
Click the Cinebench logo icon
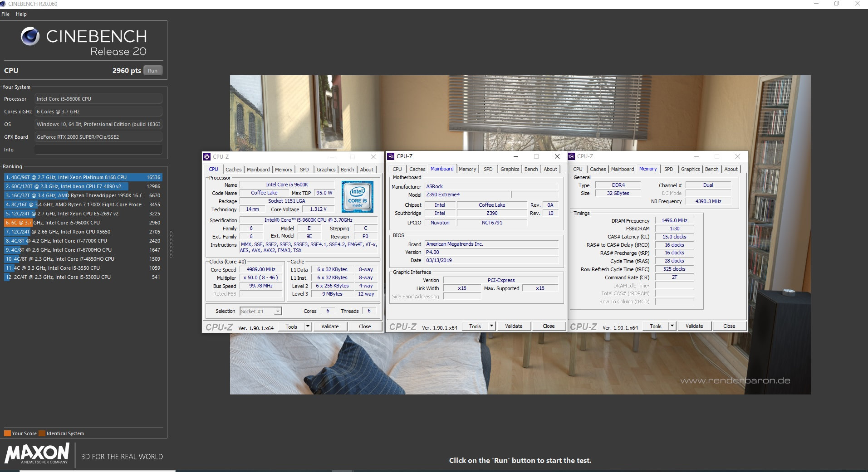30,37
